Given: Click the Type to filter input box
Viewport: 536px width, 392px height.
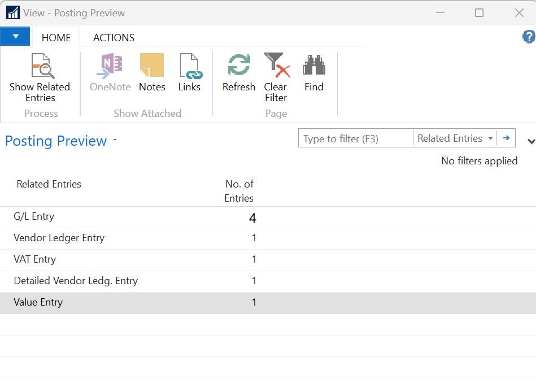Looking at the screenshot, I should click(x=356, y=138).
